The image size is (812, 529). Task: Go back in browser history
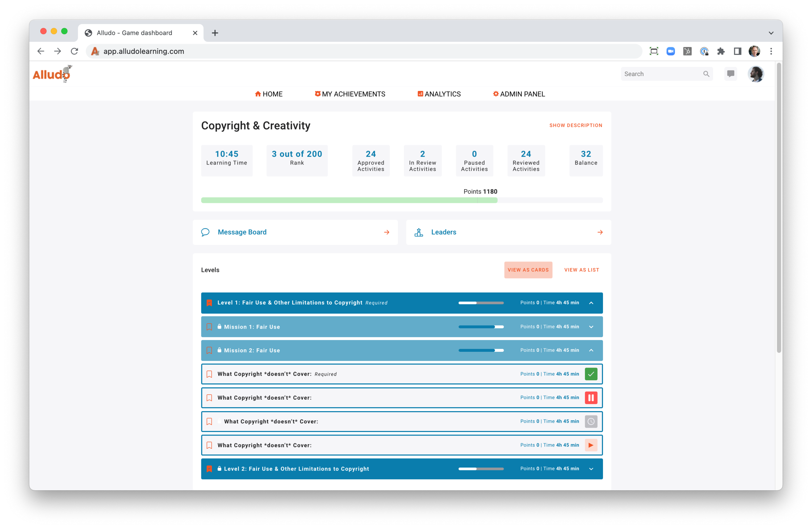tap(41, 51)
